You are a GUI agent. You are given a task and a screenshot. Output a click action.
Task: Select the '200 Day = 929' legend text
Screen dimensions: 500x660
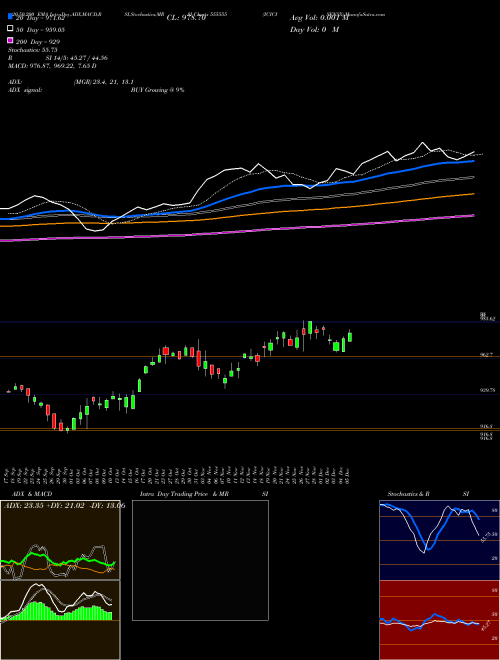point(38,42)
